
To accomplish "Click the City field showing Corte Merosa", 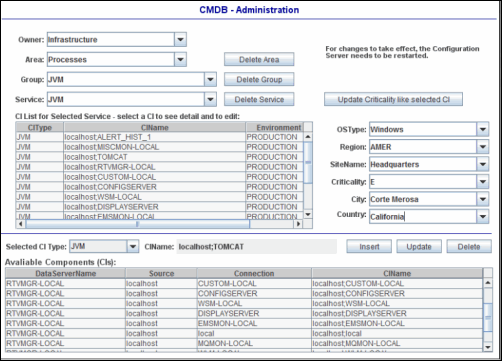I will click(x=423, y=199).
